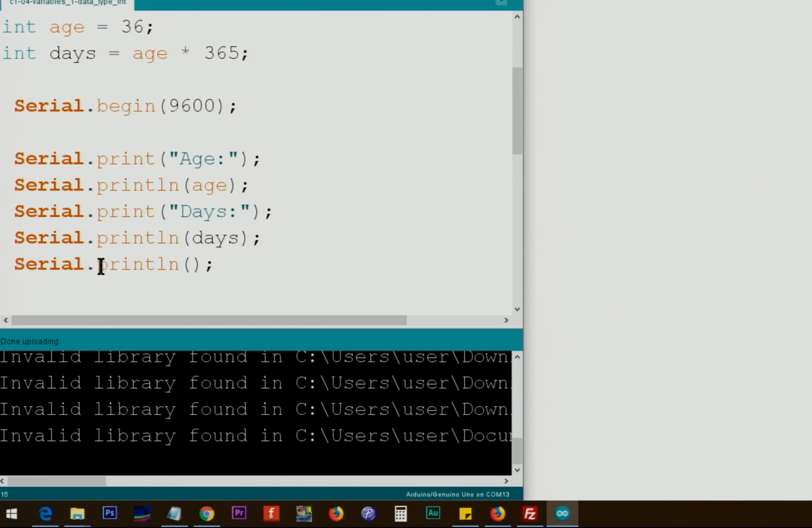This screenshot has height=528, width=812.
Task: Click the console's horizontal scrollbar thumb
Action: click(57, 481)
